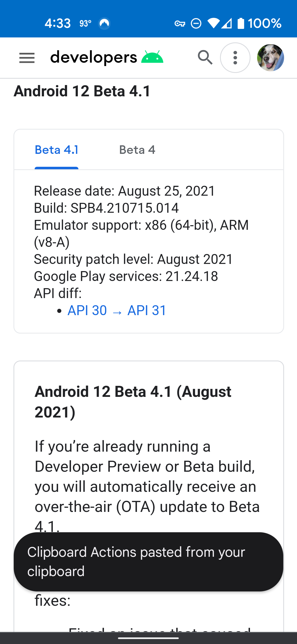This screenshot has height=644, width=297.
Task: Tap the 4:33 clock in status bar
Action: (x=58, y=23)
